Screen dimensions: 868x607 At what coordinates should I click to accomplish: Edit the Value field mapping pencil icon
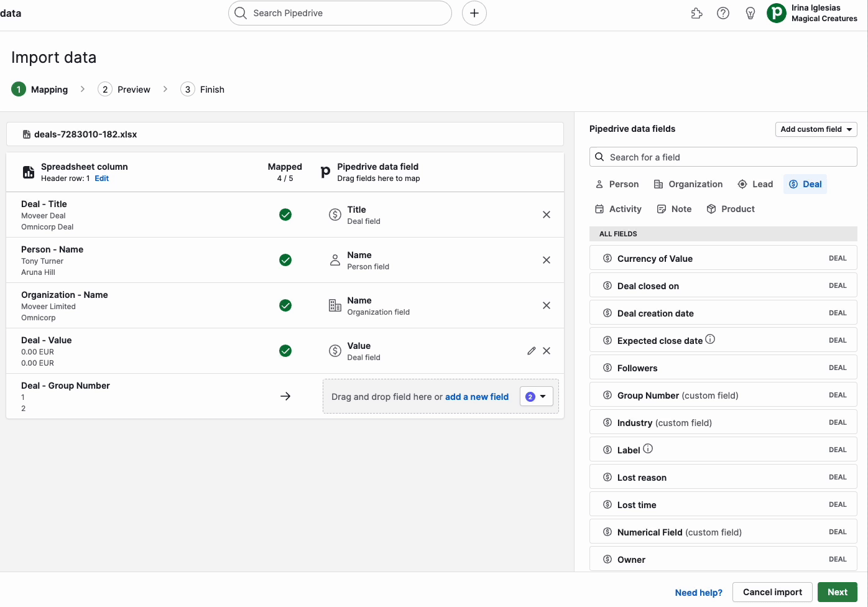click(532, 351)
